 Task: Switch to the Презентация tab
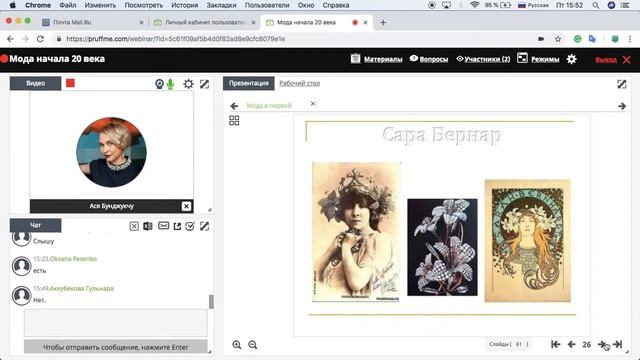click(249, 83)
